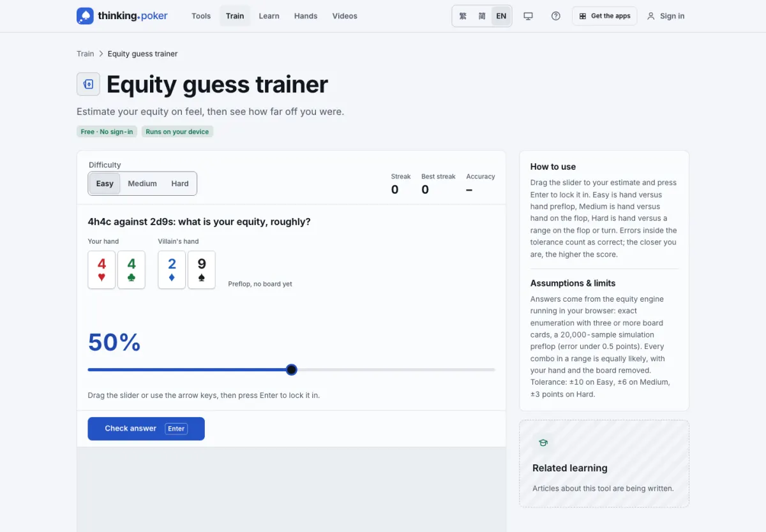Click the Assumptions & limits heading
This screenshot has width=766, height=532.
[x=573, y=283]
